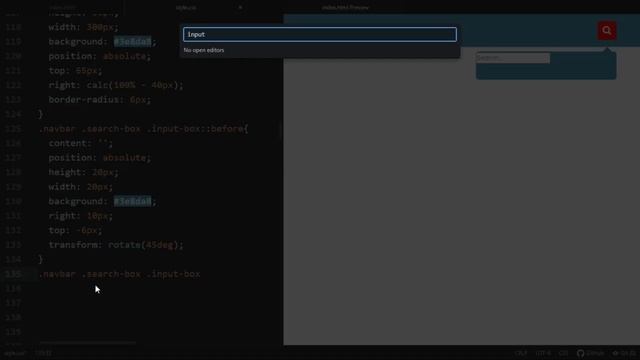640x360 pixels.
Task: Place cursor on ".navbar .search-box .input-box" line 135
Action: tap(120, 274)
